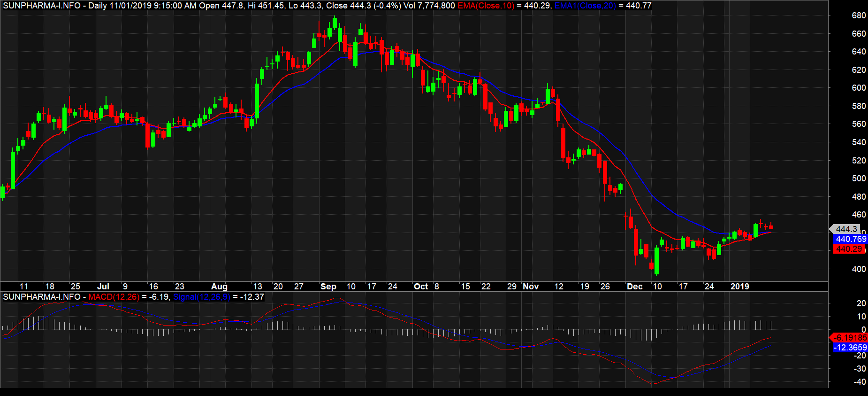
Task: Click the 23 date label before Aug
Action: 179,287
